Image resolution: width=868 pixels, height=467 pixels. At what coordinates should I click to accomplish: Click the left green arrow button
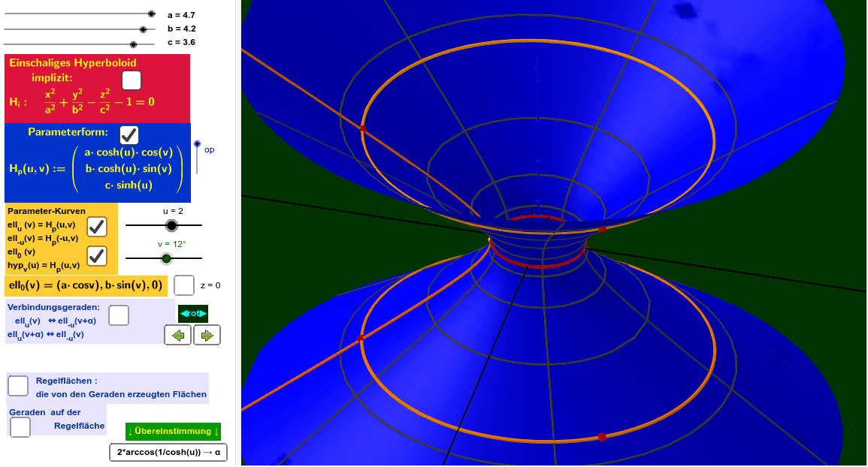point(178,336)
